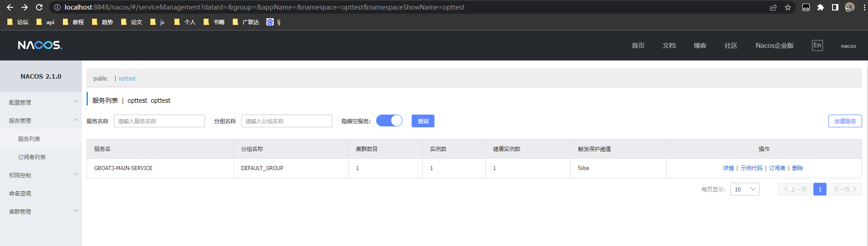This screenshot has width=868, height=246.
Task: Open the api bookmark folder
Action: [46, 22]
